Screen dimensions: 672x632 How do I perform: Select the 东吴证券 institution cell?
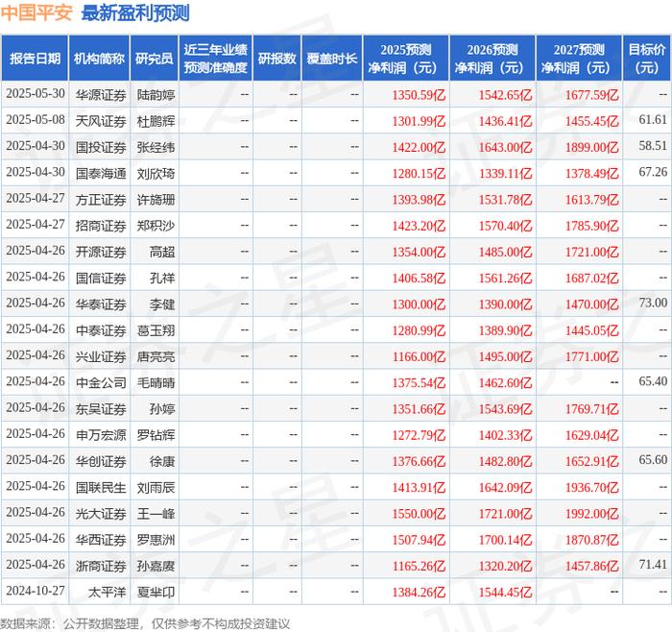pyautogui.click(x=101, y=408)
